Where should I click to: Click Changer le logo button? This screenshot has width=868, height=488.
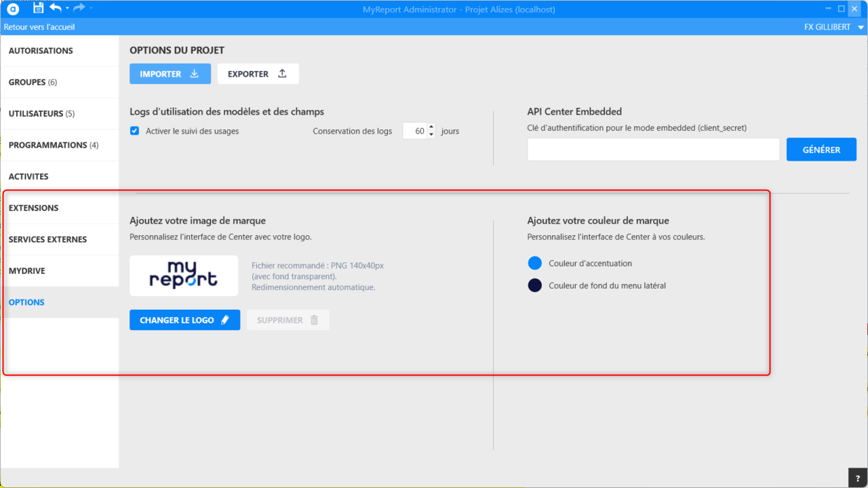click(184, 320)
